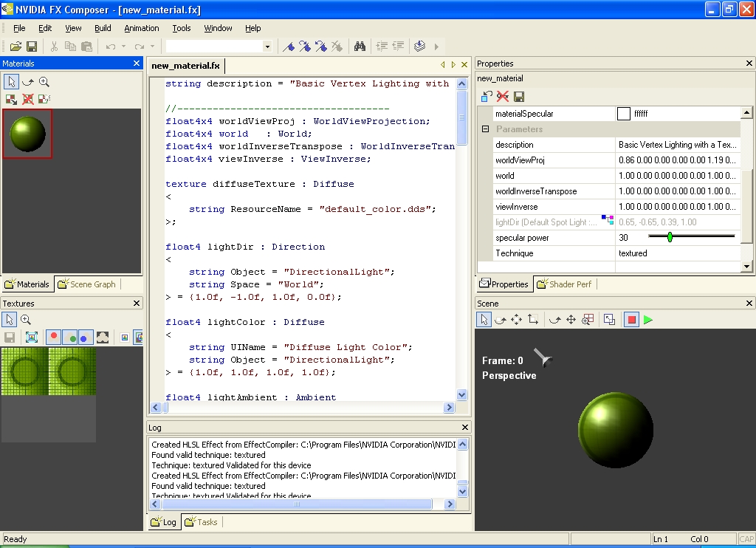Click apply material to selection icon

tap(11, 99)
